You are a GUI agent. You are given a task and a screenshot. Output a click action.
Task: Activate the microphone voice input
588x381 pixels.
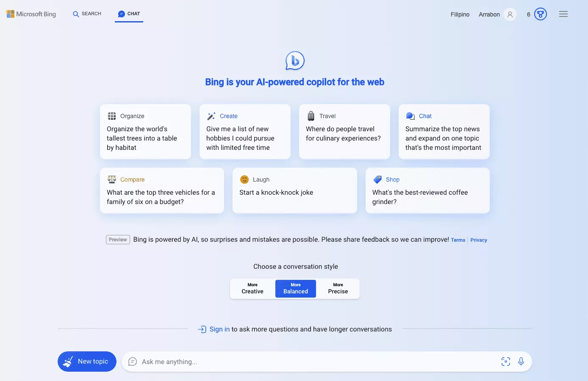pos(521,362)
